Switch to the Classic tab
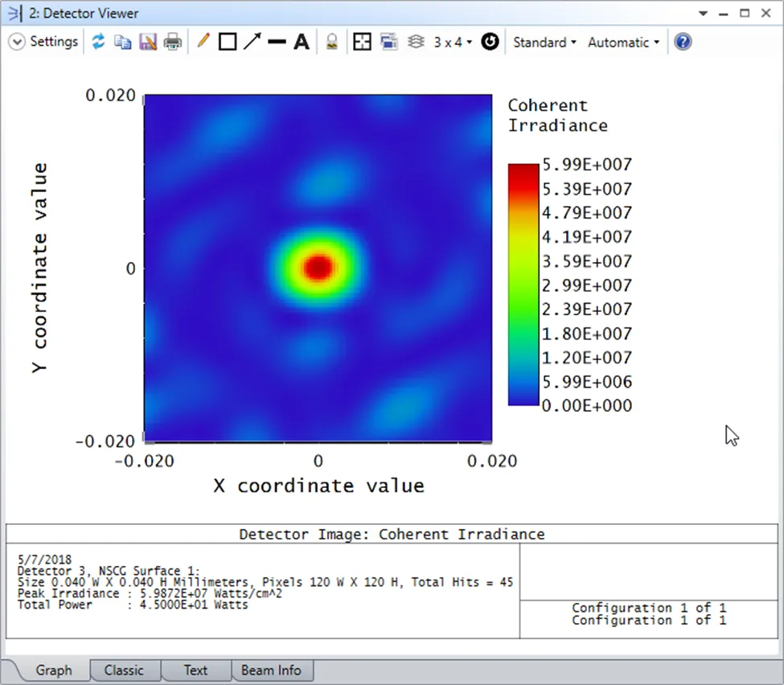 [124, 670]
